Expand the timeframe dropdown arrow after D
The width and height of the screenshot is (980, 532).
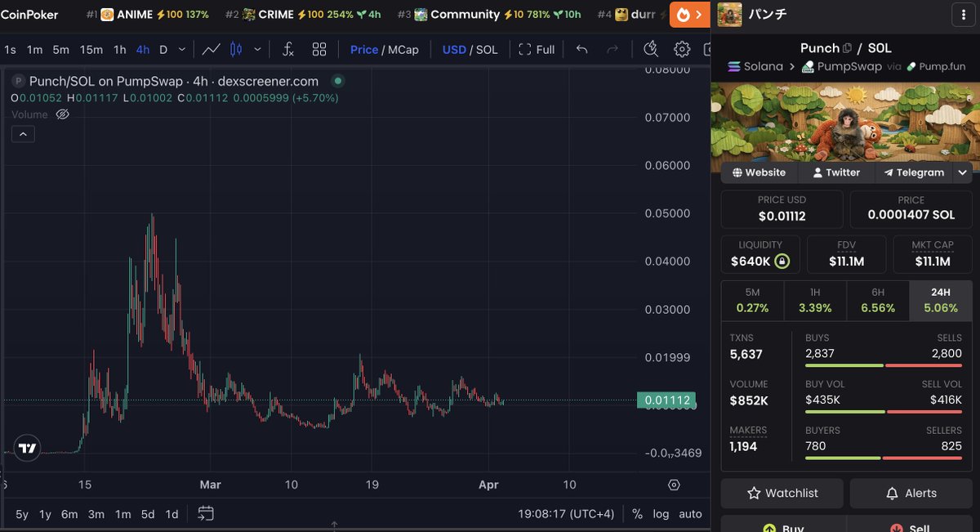(x=183, y=50)
